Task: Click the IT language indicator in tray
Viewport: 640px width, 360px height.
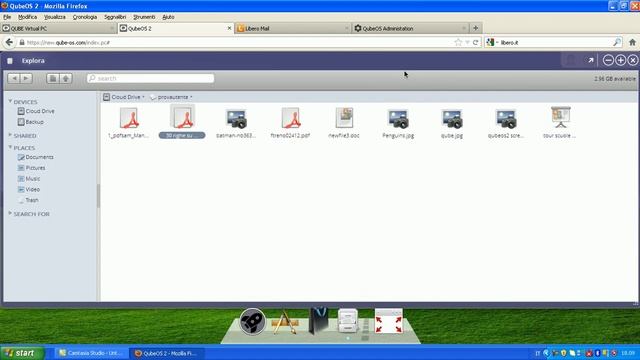Action: coord(537,353)
